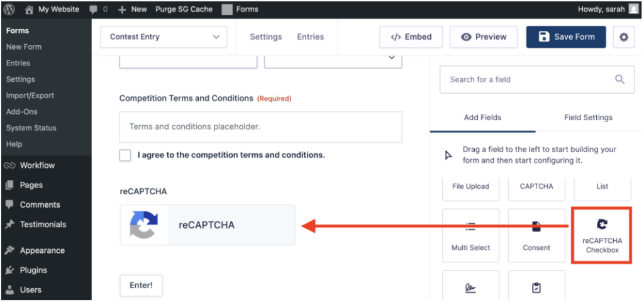Click the Plugins plug icon
The width and height of the screenshot is (644, 302).
point(9,271)
